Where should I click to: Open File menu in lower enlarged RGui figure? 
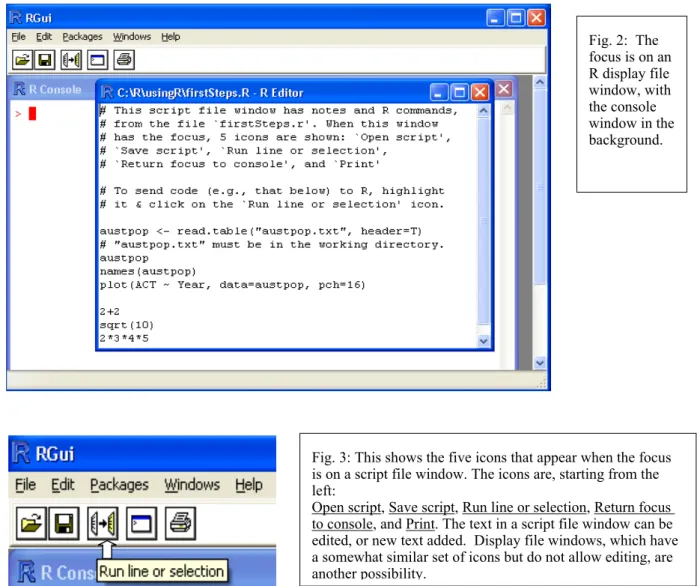[x=25, y=484]
